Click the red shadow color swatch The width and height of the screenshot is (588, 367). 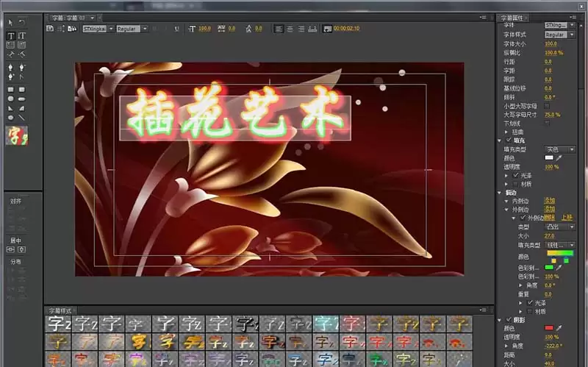(x=549, y=328)
